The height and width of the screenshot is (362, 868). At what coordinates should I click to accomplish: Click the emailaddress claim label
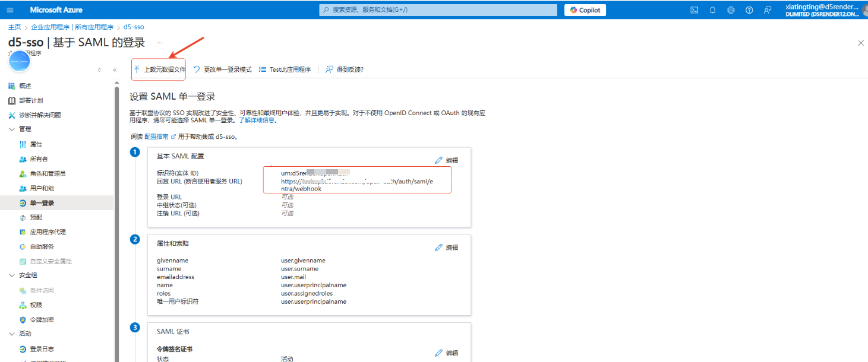pos(175,277)
